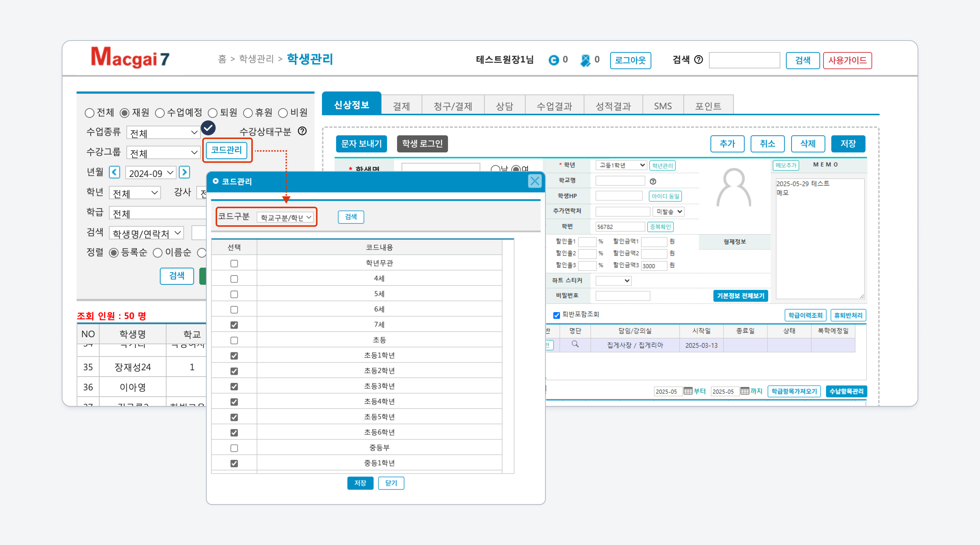Click the next month arrow icon
980x545 pixels.
point(185,172)
